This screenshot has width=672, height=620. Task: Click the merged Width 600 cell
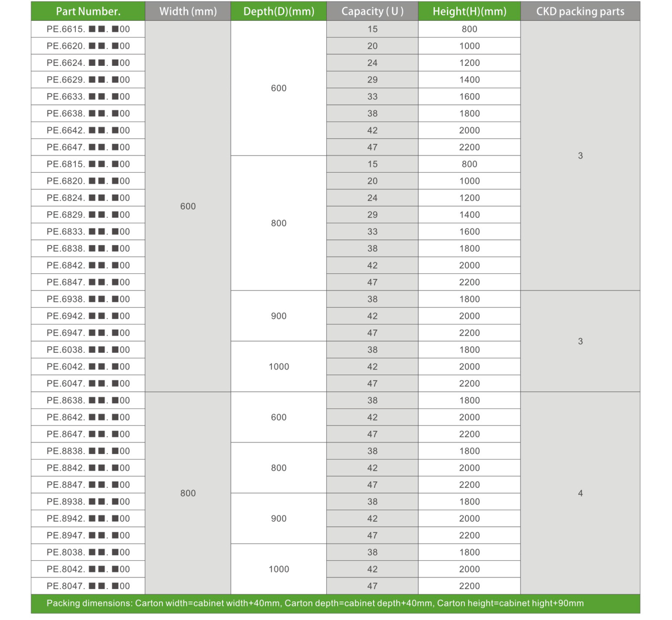pyautogui.click(x=188, y=206)
